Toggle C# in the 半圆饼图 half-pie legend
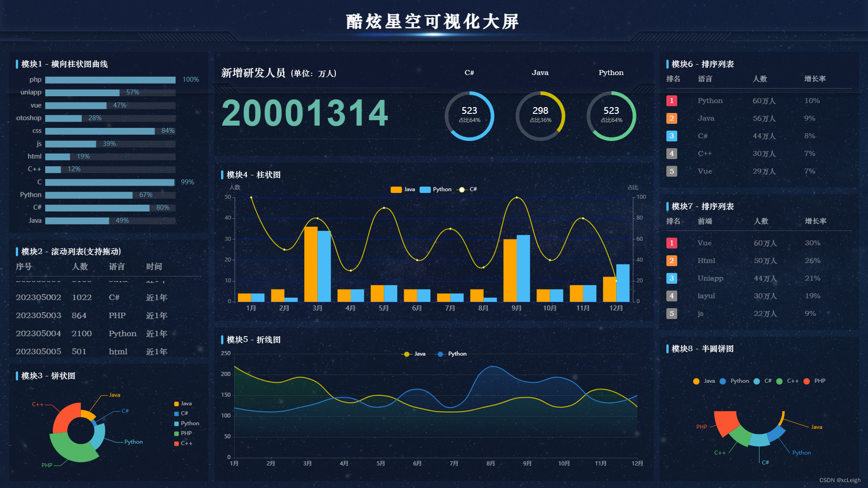868x488 pixels. click(763, 381)
